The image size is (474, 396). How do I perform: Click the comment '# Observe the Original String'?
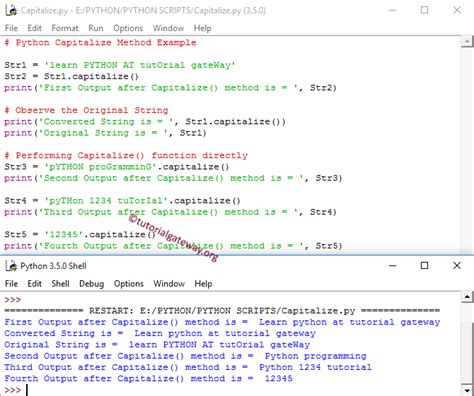[x=86, y=110]
